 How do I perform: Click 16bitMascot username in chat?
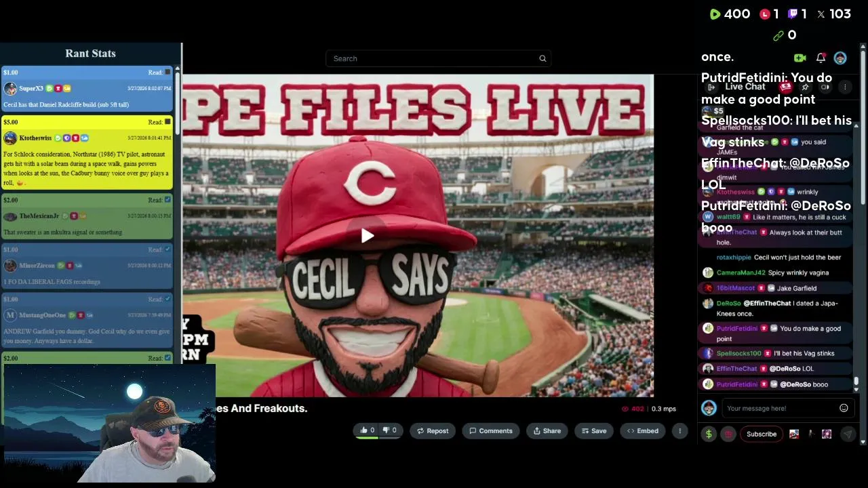tap(736, 288)
